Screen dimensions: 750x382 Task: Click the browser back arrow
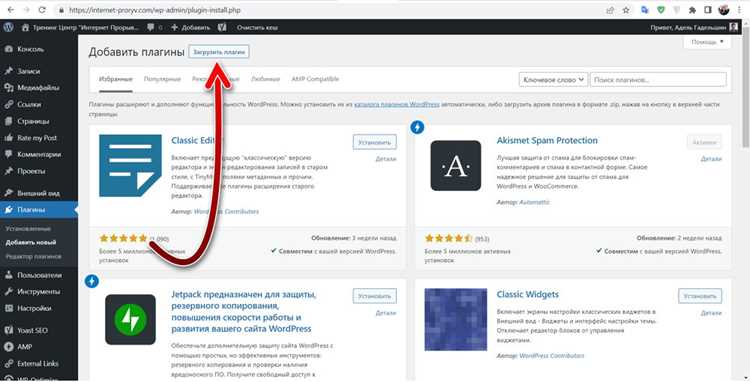11,10
